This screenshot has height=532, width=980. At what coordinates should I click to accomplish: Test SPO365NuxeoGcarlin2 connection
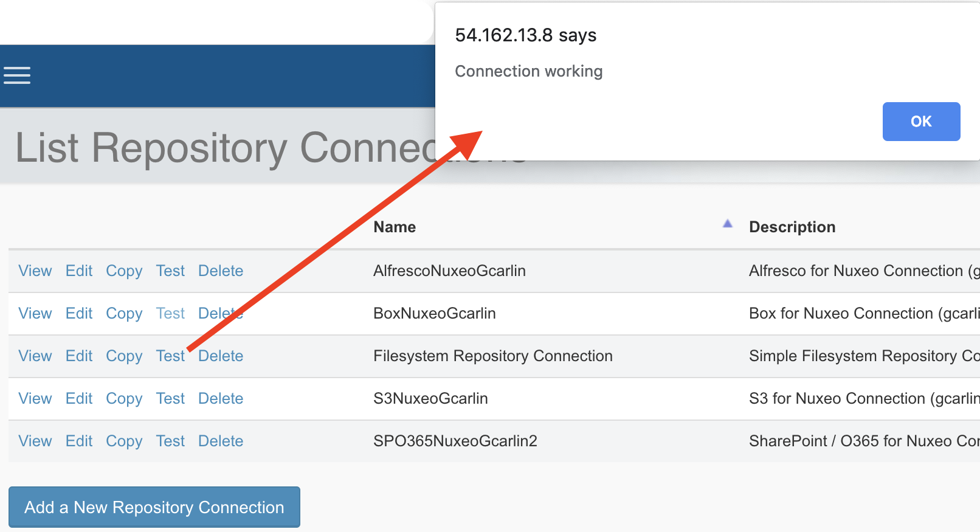(170, 441)
